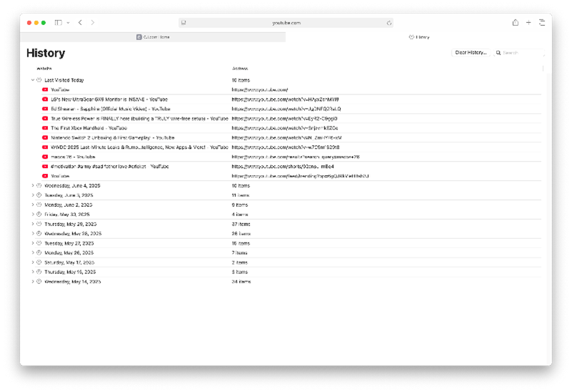Expand Thursday, May 15, 2025 chevron
The width and height of the screenshot is (572, 392).
coord(33,272)
